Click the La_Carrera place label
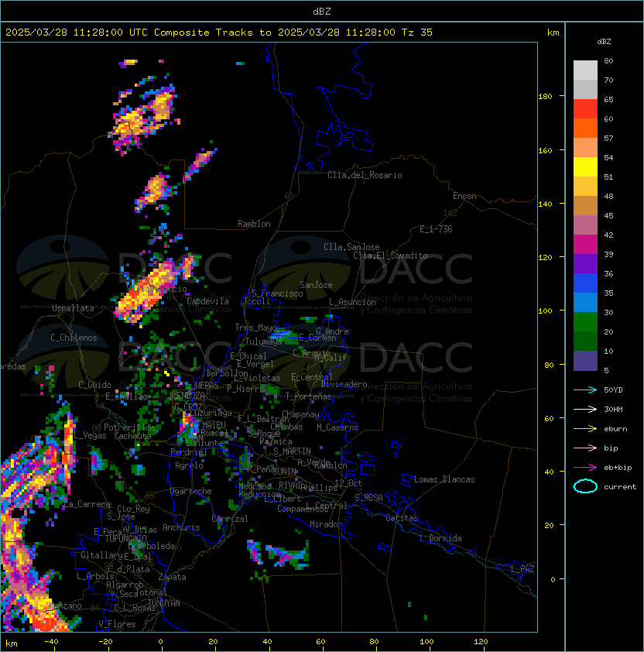The image size is (644, 652). click(87, 504)
